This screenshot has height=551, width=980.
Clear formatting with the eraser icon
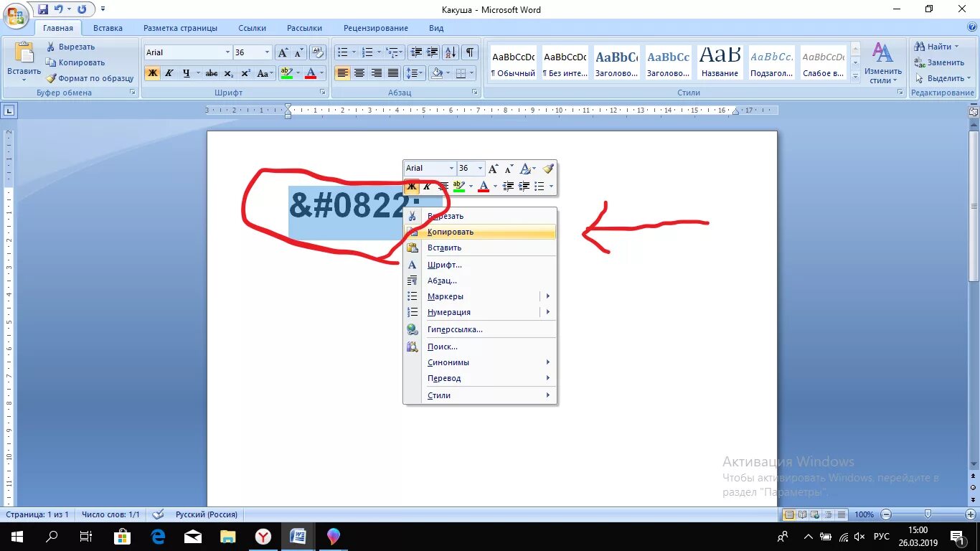point(316,52)
